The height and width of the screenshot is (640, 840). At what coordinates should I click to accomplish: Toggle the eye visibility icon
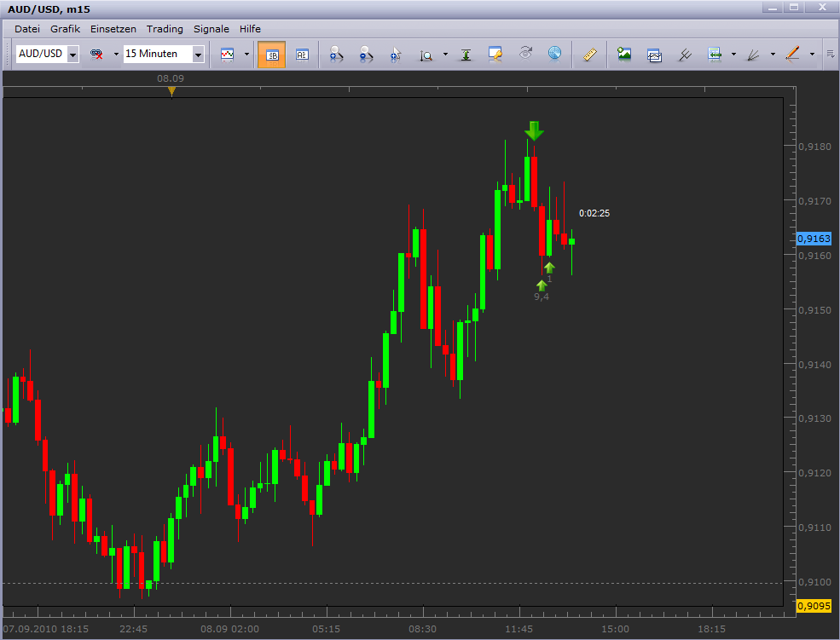pyautogui.click(x=525, y=54)
